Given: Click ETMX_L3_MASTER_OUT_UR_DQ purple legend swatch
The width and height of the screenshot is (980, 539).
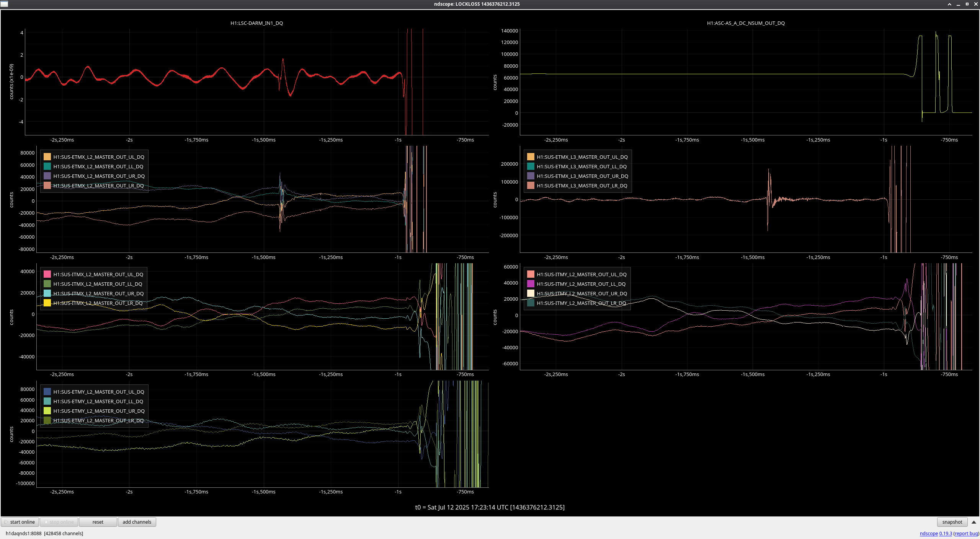Looking at the screenshot, I should (531, 176).
